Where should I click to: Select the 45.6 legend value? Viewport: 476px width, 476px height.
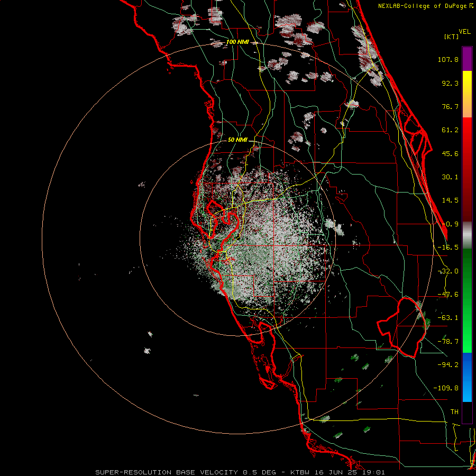coord(450,153)
